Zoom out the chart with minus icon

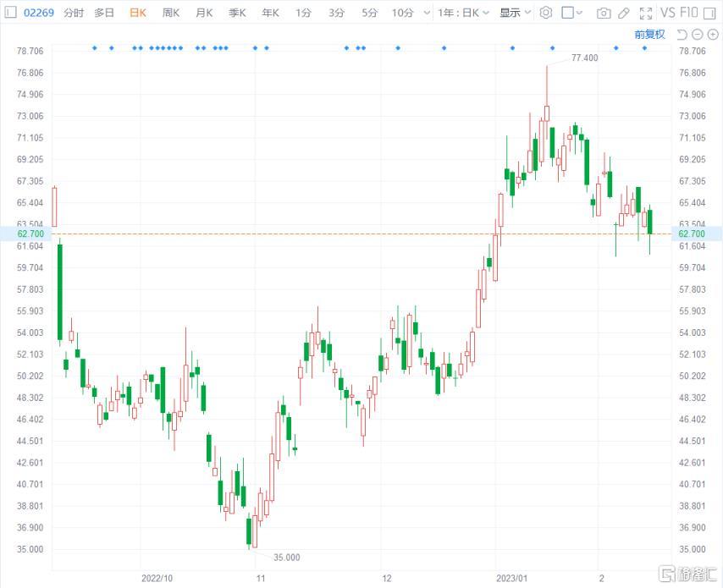click(x=697, y=34)
